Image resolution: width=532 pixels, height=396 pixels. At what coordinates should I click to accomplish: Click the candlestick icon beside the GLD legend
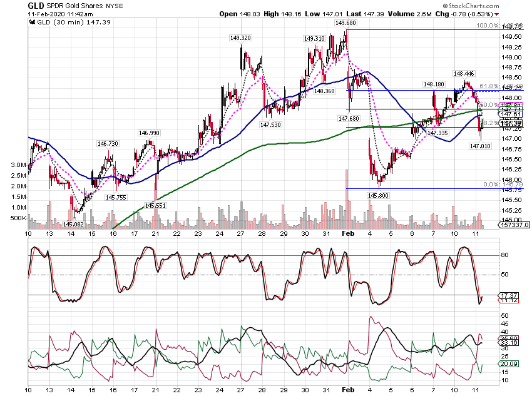coord(32,23)
